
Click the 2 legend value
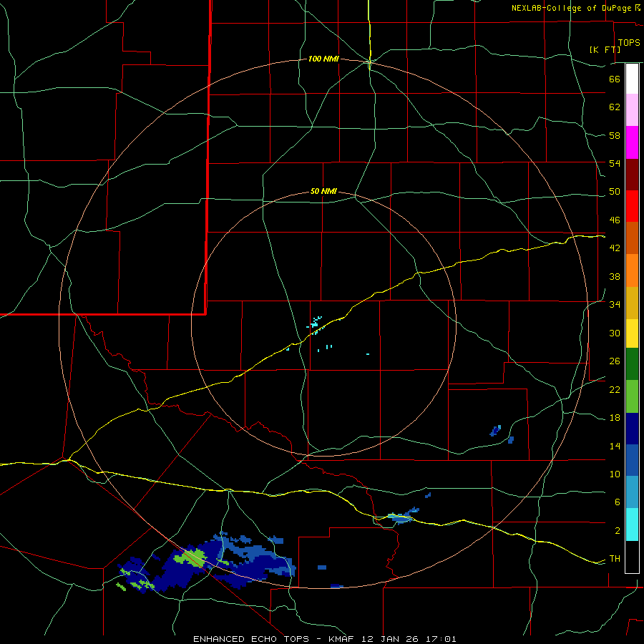pyautogui.click(x=618, y=531)
